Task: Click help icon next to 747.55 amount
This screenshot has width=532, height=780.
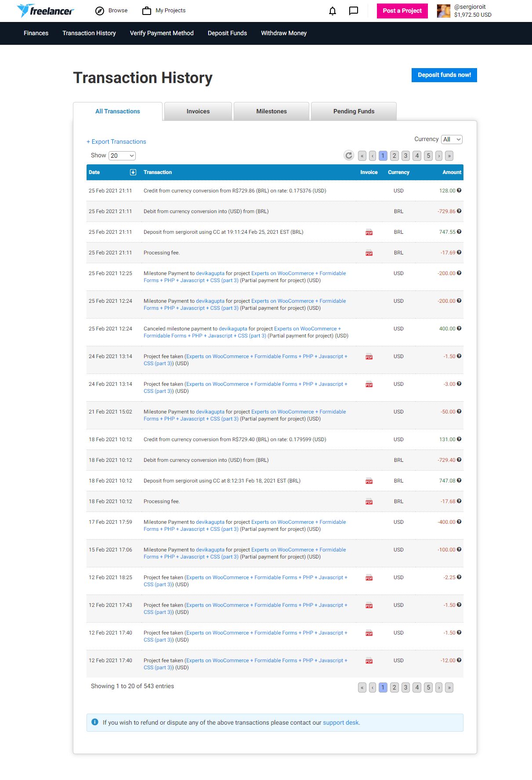Action: point(459,232)
